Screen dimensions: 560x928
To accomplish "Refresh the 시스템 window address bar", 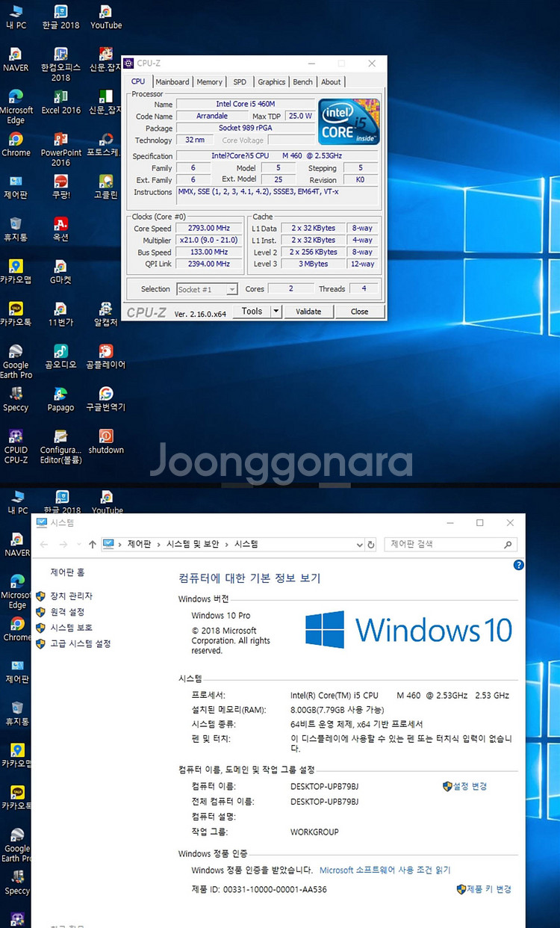I will (371, 545).
